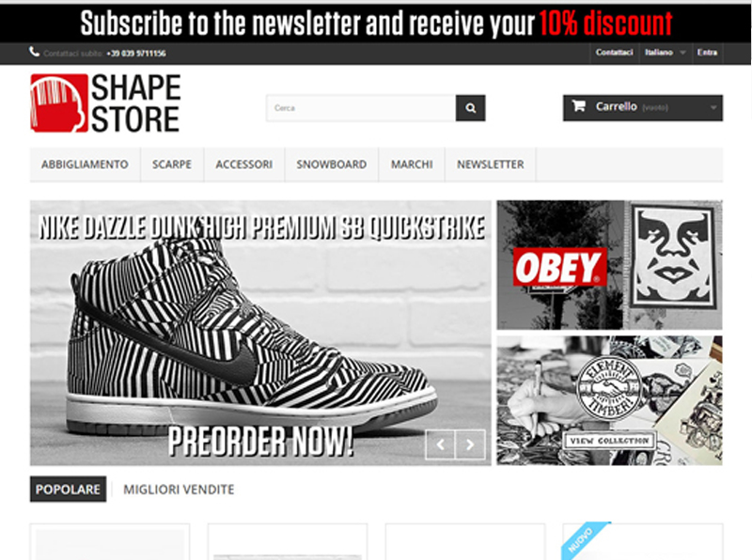Click the Entra login link

click(x=707, y=53)
